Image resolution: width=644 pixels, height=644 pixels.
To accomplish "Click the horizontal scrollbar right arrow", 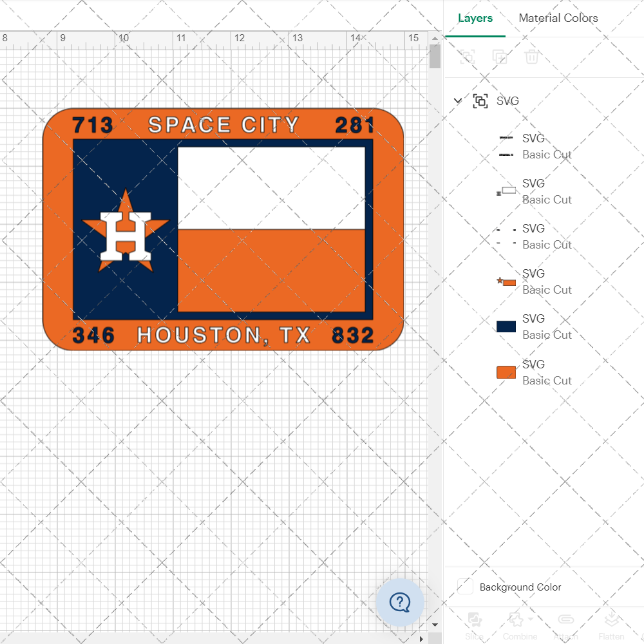I will tap(421, 639).
